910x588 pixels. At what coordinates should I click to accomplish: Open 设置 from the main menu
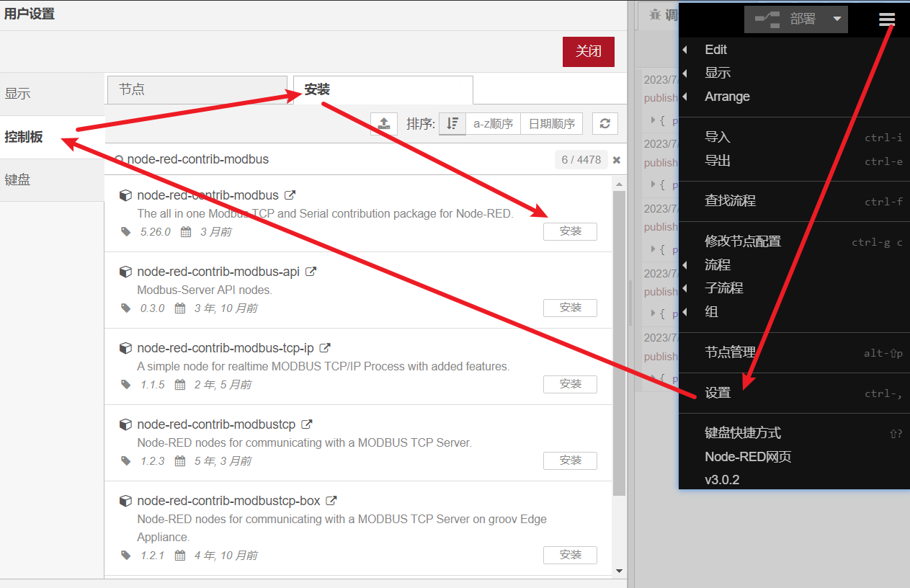pyautogui.click(x=794, y=393)
